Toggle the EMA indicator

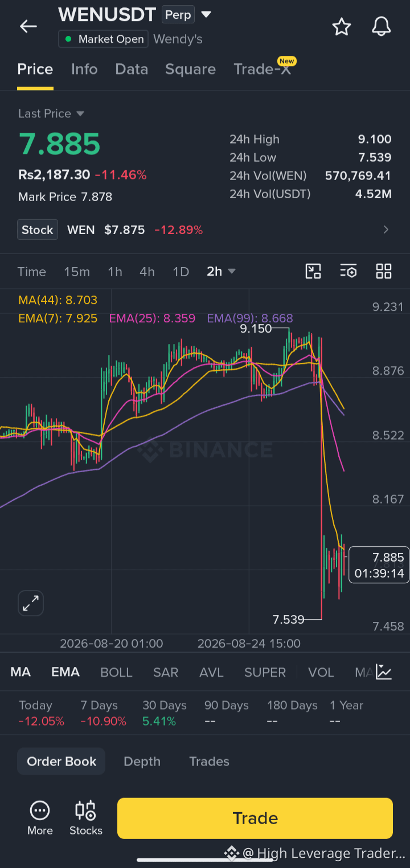65,672
